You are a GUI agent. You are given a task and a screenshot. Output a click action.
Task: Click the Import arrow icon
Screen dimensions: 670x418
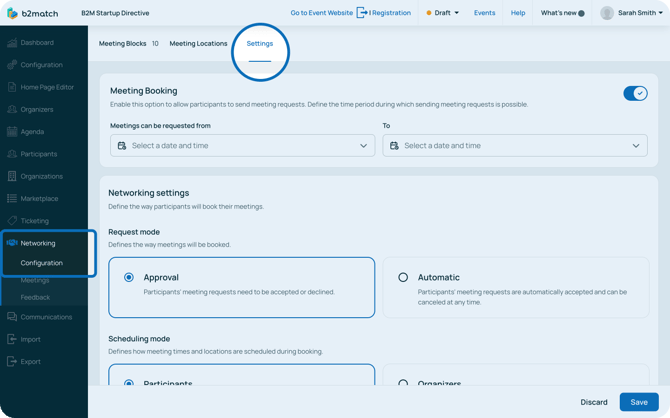click(12, 339)
